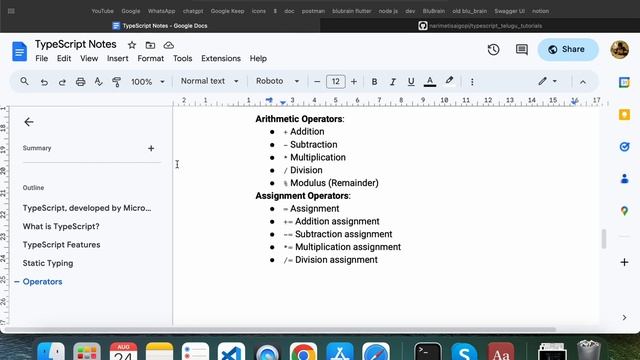Add a summary with plus icon
Screen dimensions: 640x360
151,148
